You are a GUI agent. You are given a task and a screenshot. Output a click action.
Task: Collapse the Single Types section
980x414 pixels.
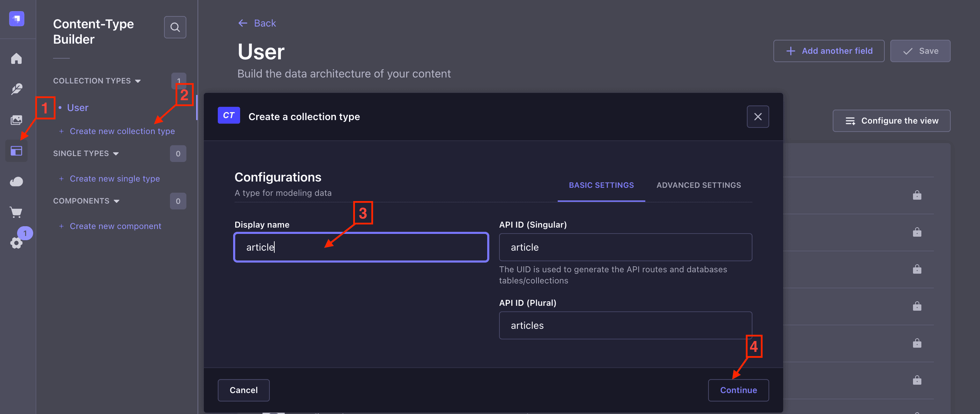(x=86, y=153)
